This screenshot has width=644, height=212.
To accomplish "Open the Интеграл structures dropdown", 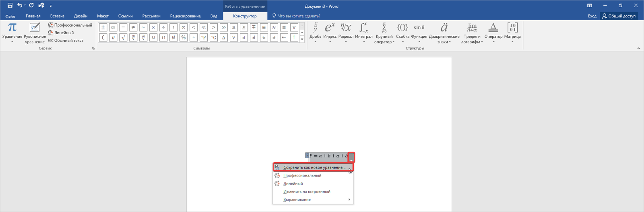I will pyautogui.click(x=363, y=33).
